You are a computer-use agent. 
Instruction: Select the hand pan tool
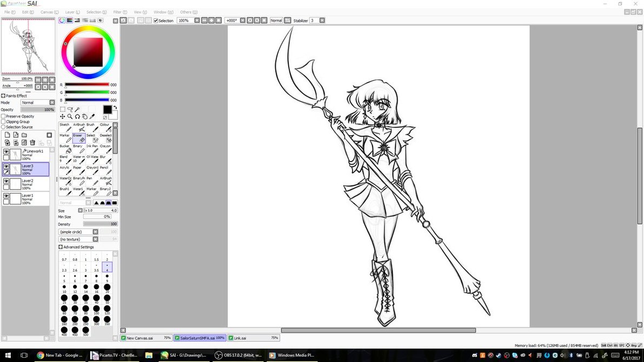[x=84, y=117]
